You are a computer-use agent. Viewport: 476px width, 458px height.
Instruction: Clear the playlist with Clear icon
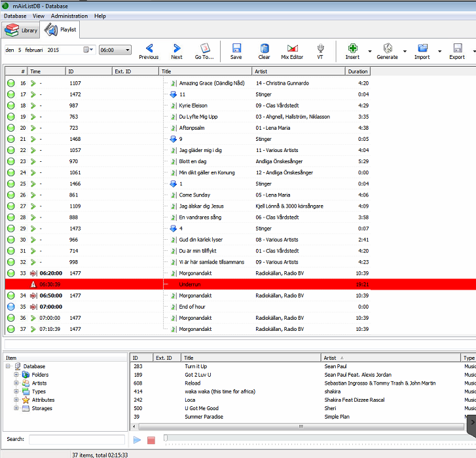tap(264, 49)
